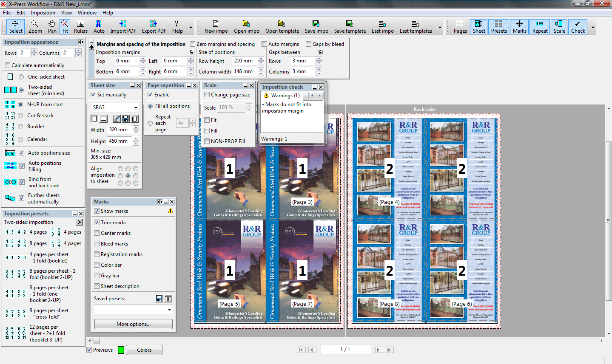Go to next sheet page
Viewport: 612px width, 364px height.
[379, 350]
